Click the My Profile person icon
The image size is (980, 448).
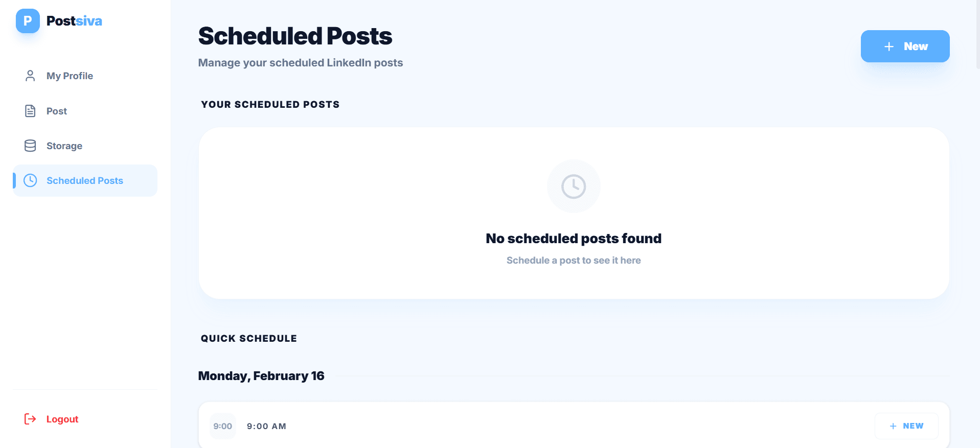(30, 76)
